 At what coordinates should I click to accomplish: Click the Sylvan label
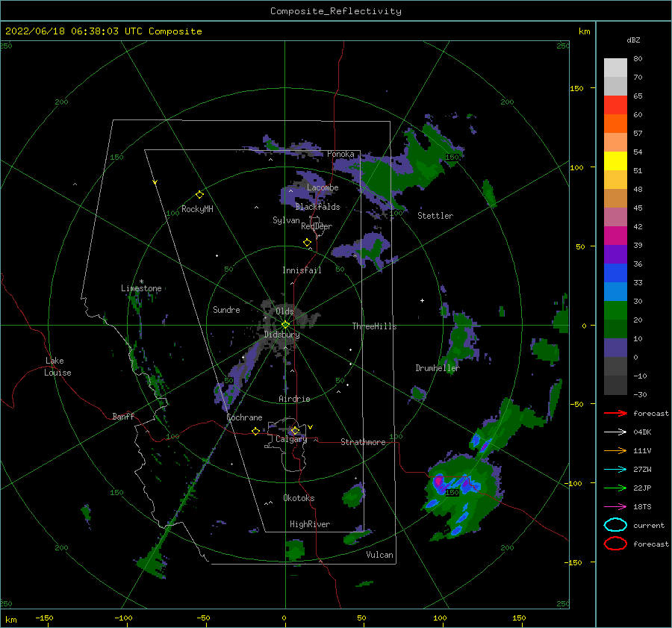click(286, 220)
